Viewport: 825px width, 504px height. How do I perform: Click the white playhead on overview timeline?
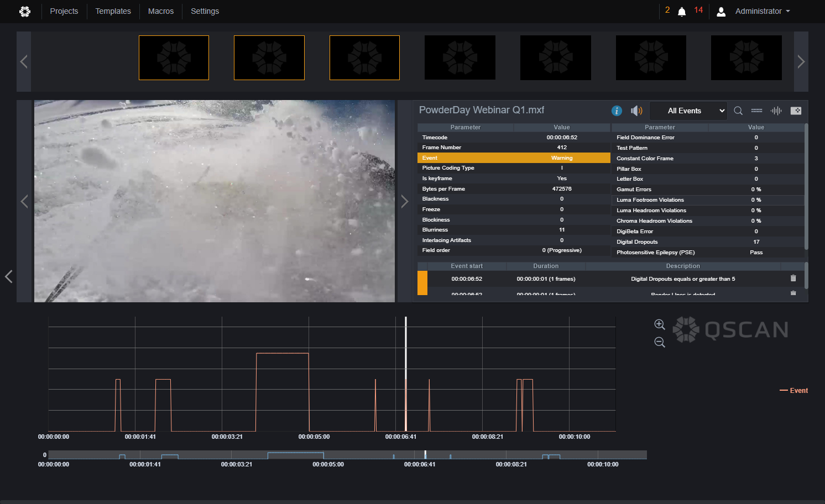coord(425,455)
